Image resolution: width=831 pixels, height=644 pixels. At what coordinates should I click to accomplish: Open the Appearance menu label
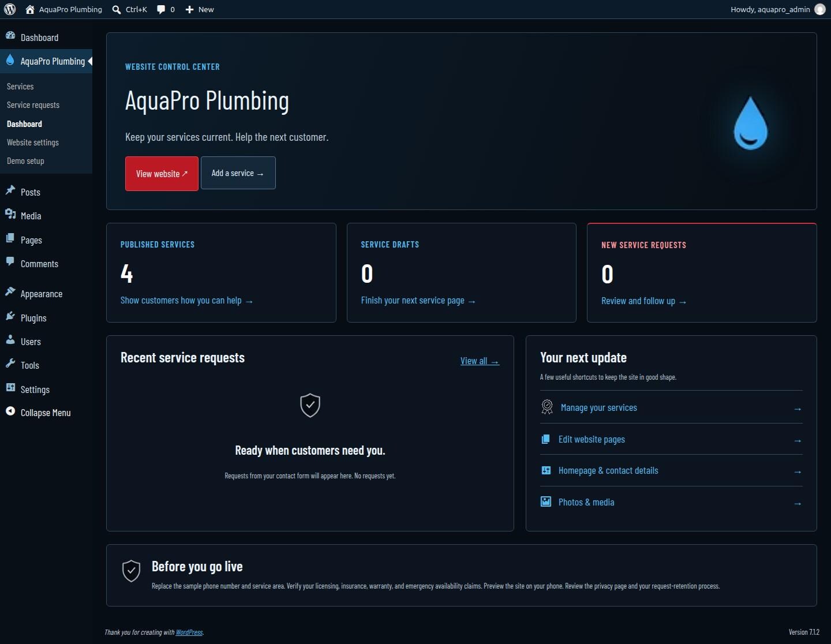(x=42, y=294)
